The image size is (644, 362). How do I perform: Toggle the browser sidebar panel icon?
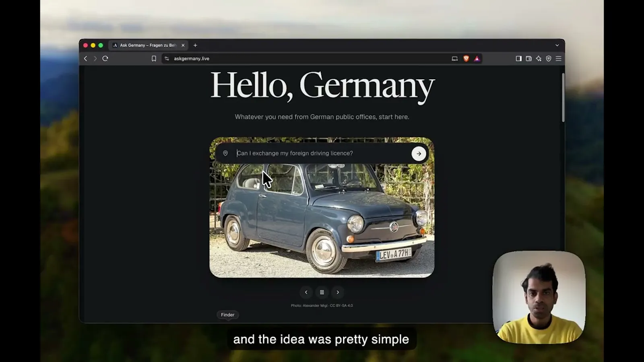(x=519, y=59)
